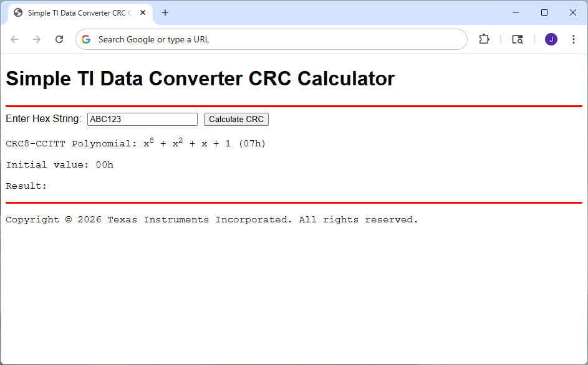
Task: Click the forward navigation arrow
Action: [36, 39]
